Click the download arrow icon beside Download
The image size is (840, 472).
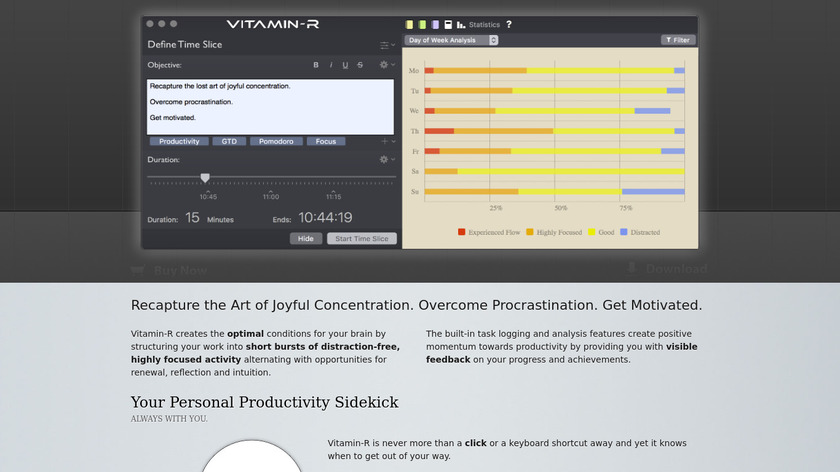632,268
